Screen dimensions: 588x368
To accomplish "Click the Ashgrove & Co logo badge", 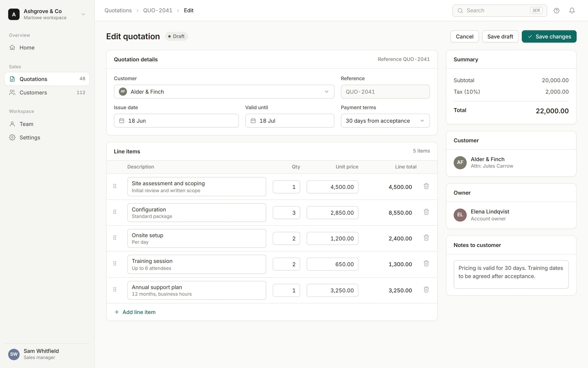I will [14, 14].
